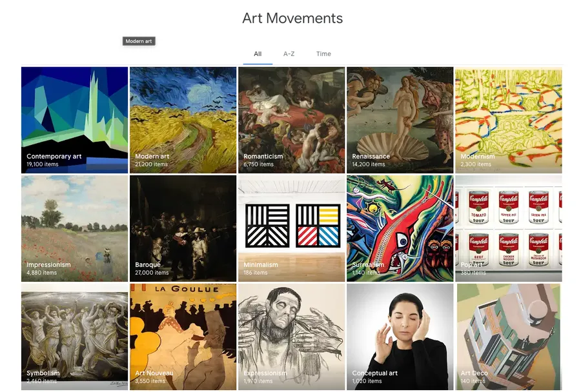Select the Time tab
The image size is (581, 392).
click(x=323, y=54)
